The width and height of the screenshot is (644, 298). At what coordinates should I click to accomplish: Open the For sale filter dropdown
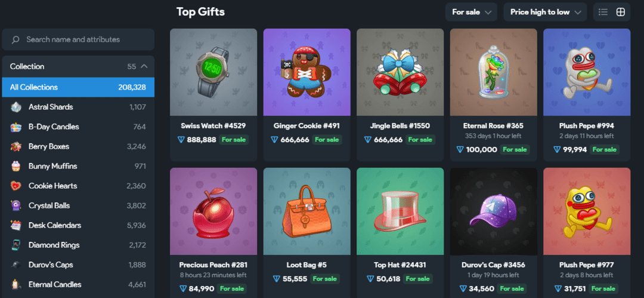tap(471, 12)
